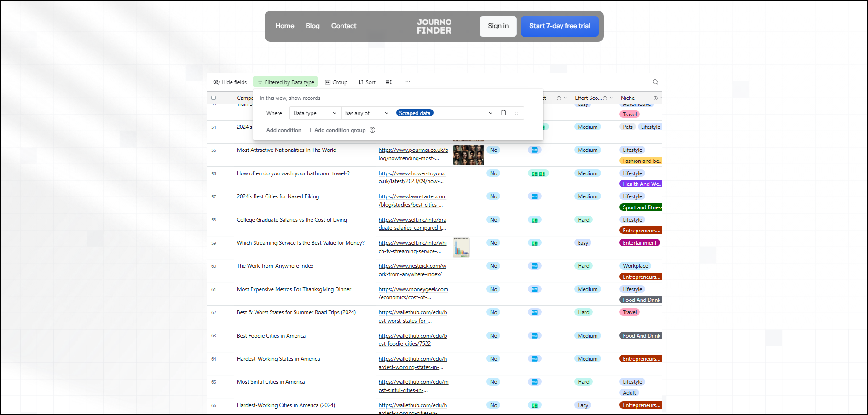Open the Data type field dropdown
868x415 pixels.
[x=315, y=113]
